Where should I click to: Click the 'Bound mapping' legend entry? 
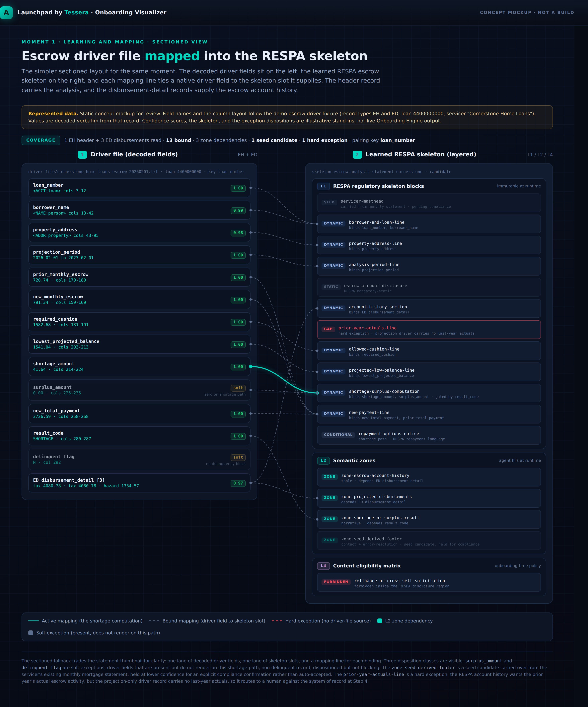point(207,621)
